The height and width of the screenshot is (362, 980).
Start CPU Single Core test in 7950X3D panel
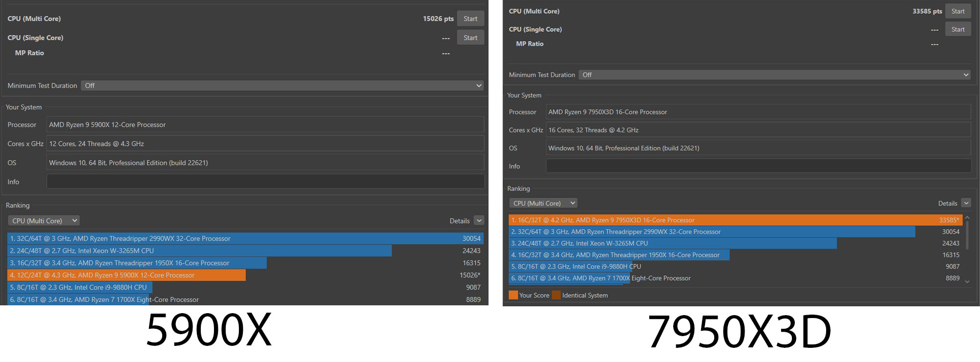(x=958, y=29)
